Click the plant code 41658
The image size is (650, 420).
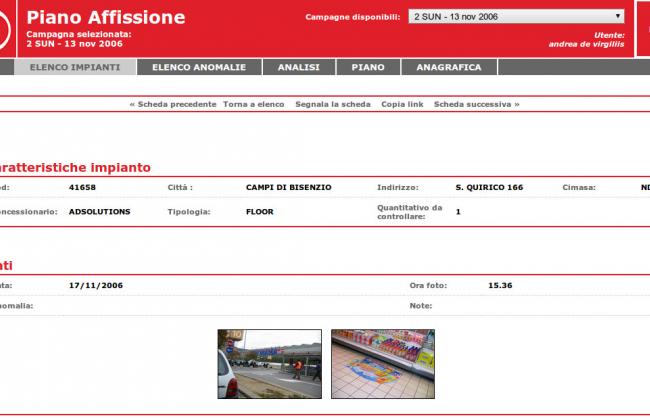(82, 187)
